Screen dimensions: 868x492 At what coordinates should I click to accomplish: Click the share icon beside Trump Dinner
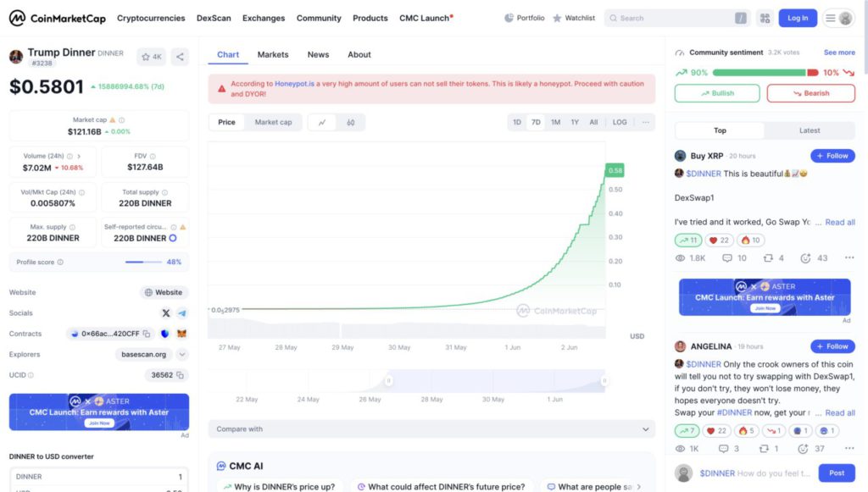[180, 57]
